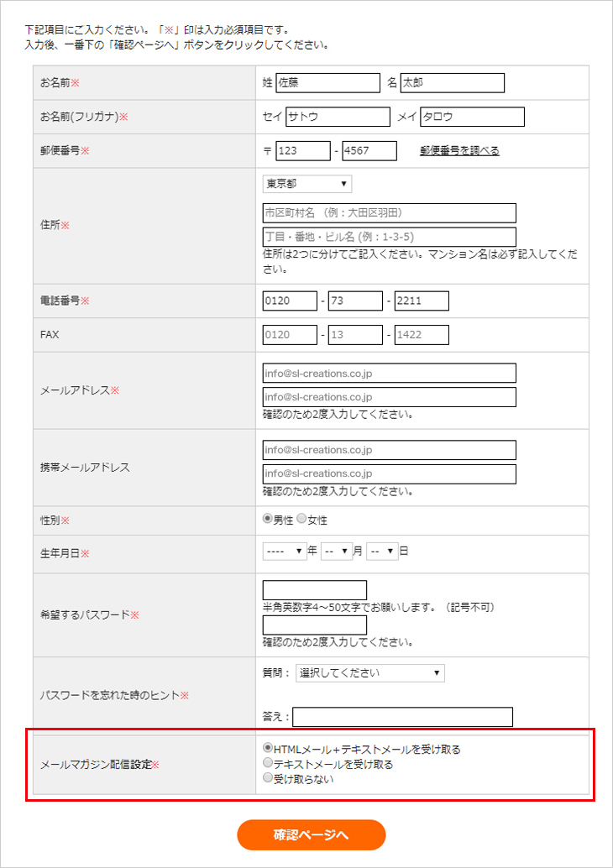Select テキストメールを受け取る radio option
The image size is (613, 868).
pyautogui.click(x=268, y=764)
